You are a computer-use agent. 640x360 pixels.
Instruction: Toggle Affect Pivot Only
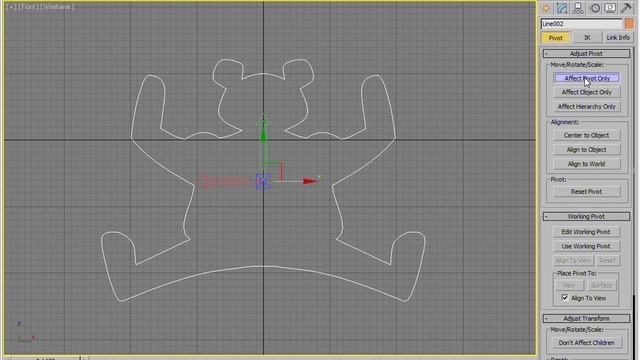coord(587,78)
